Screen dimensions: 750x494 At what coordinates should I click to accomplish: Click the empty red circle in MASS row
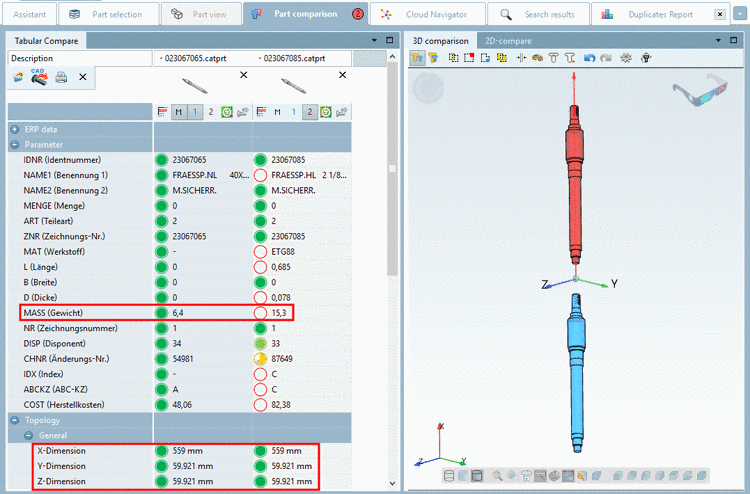pyautogui.click(x=260, y=313)
